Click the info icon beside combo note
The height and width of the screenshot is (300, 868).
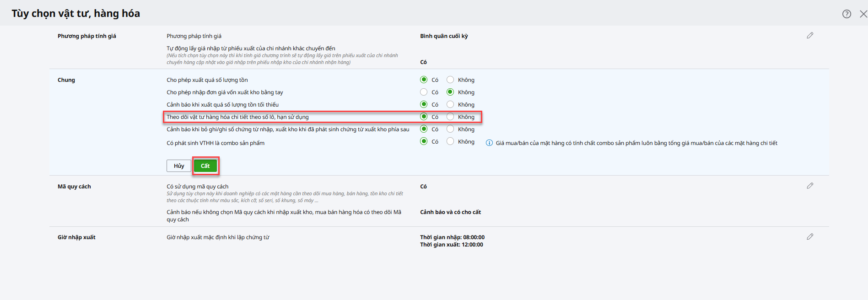[489, 143]
